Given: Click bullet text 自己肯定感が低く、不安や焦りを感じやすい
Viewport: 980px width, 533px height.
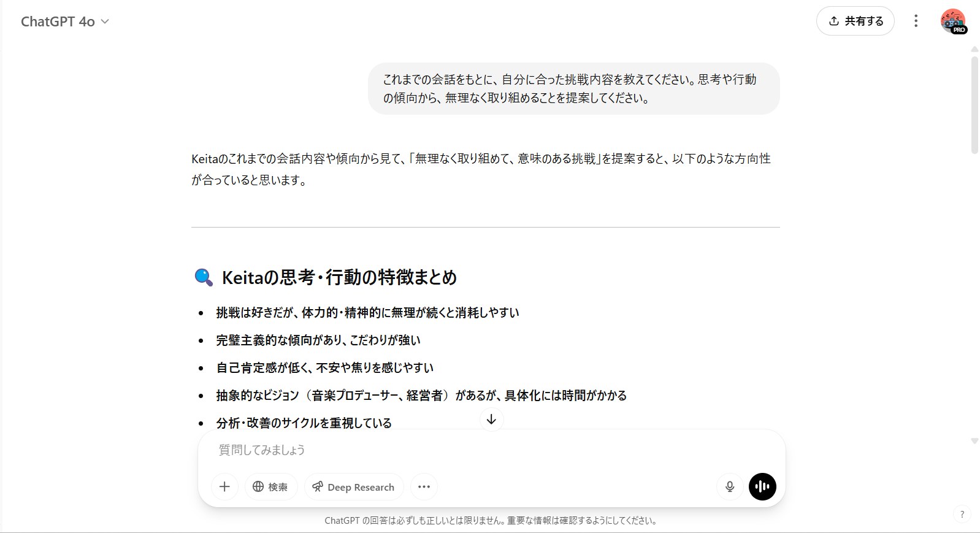Looking at the screenshot, I should (324, 367).
